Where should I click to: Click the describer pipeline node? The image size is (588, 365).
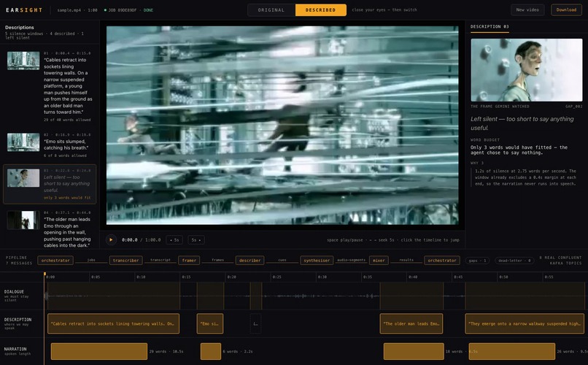(x=249, y=261)
